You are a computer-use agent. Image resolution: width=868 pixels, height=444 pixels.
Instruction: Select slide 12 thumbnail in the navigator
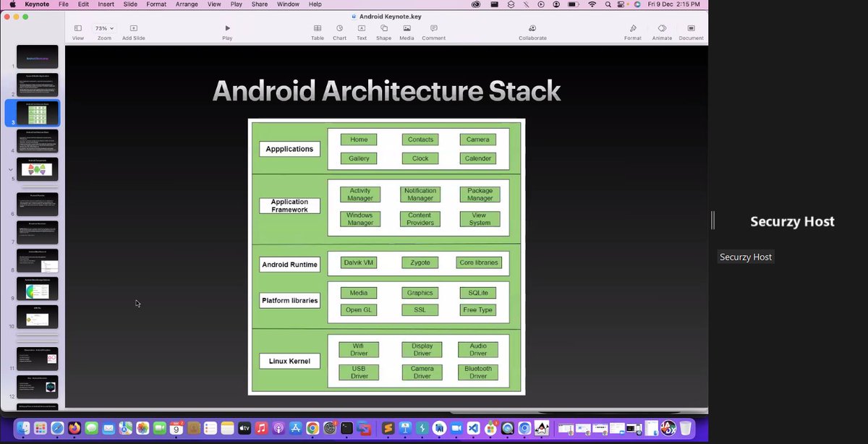(38, 387)
